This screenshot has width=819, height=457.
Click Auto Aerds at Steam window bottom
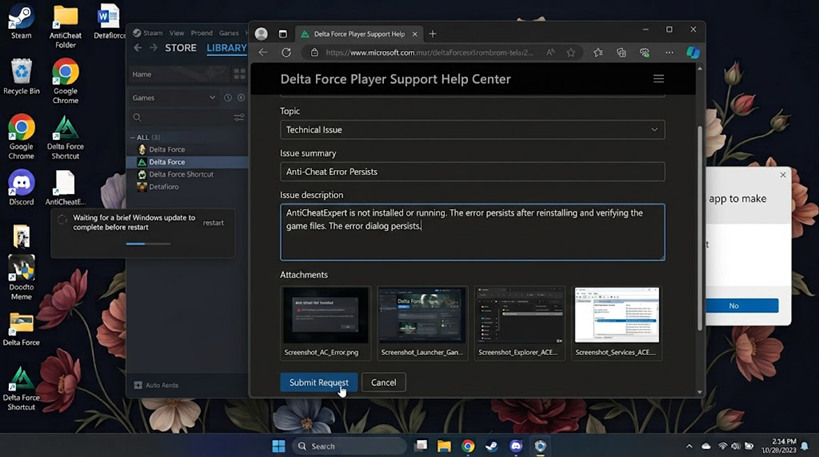tap(156, 385)
